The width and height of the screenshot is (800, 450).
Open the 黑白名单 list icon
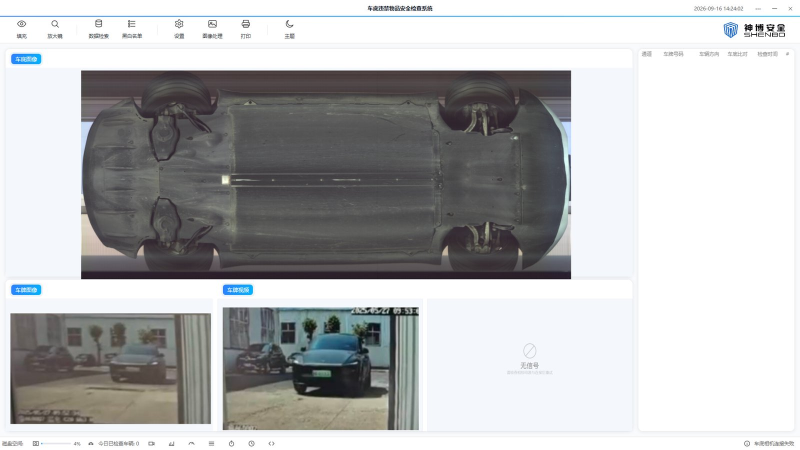coord(132,23)
